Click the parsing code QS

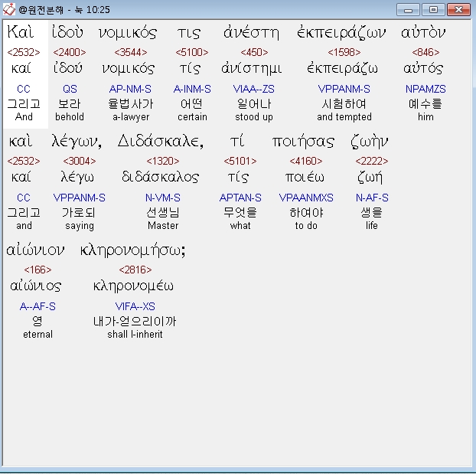[x=70, y=89]
